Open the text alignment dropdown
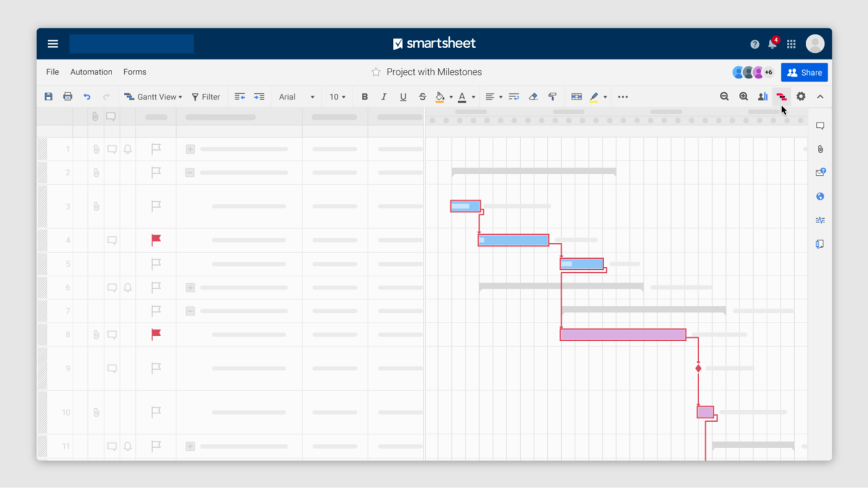 click(493, 97)
